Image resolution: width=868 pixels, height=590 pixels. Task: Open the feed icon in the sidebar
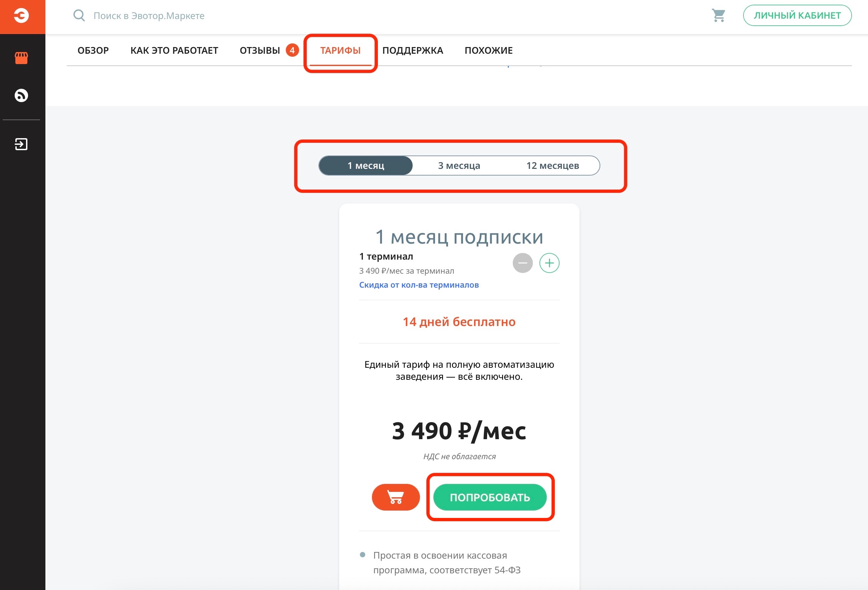click(21, 95)
